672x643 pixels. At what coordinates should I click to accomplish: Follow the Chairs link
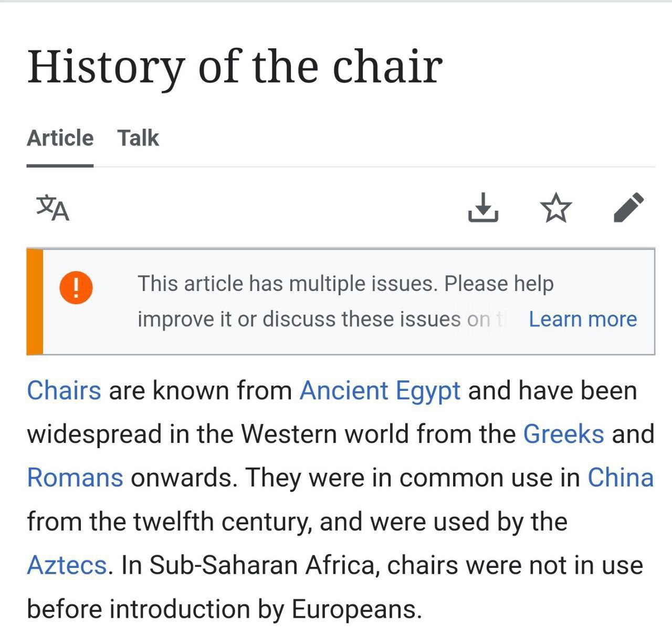pyautogui.click(x=64, y=391)
